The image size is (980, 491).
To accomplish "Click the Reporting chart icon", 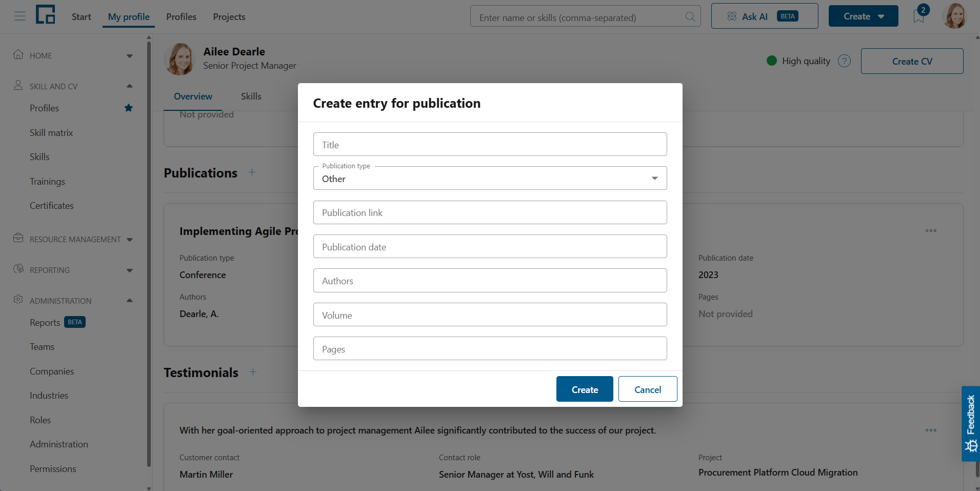I will (x=18, y=269).
